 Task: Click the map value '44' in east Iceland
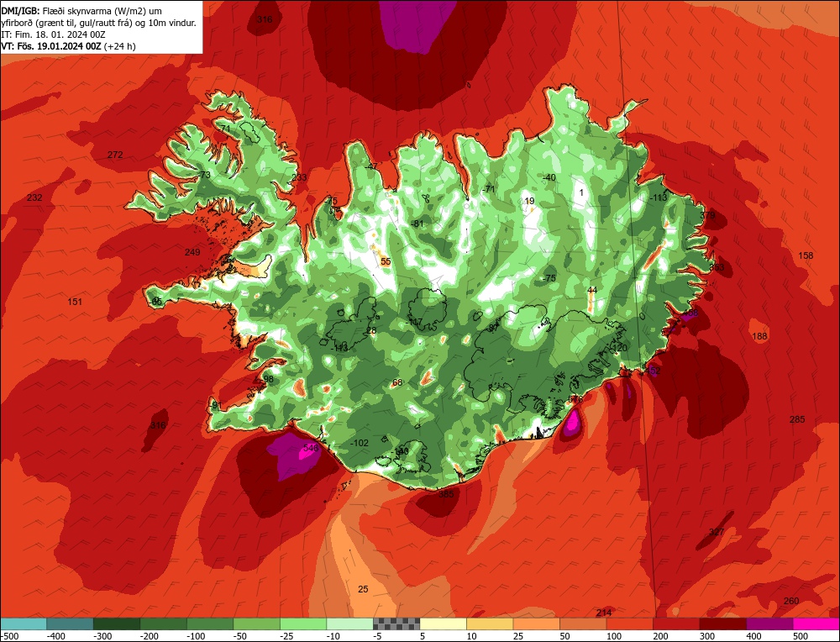pos(592,291)
